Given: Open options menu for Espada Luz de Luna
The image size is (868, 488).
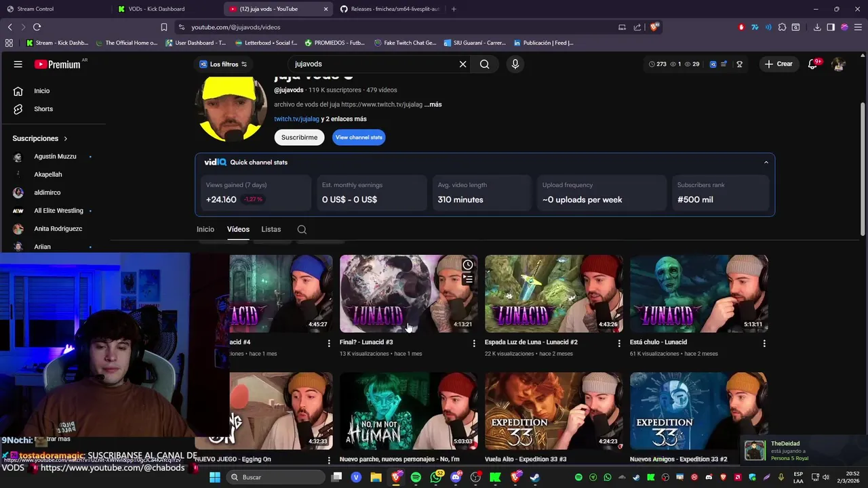Looking at the screenshot, I should pyautogui.click(x=619, y=343).
